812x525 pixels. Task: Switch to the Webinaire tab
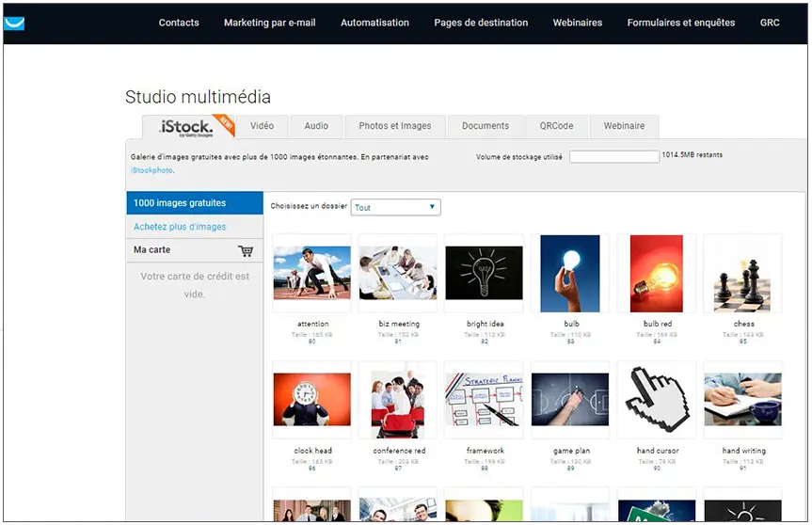click(x=624, y=126)
